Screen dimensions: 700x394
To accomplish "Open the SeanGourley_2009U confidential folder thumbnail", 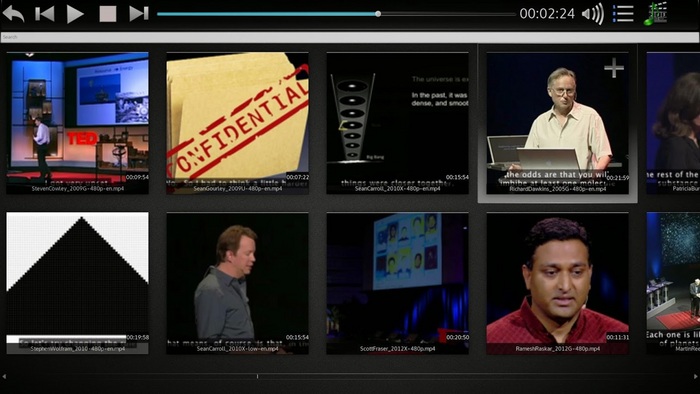I will (238, 123).
